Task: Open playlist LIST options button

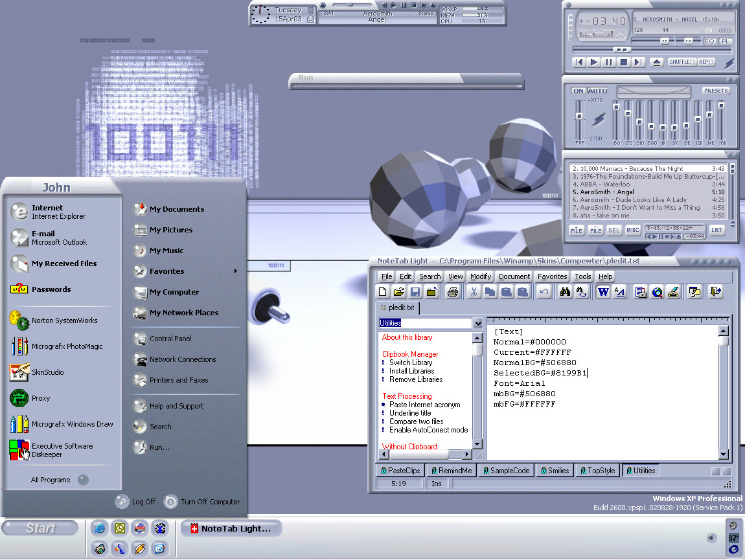Action: tap(716, 230)
